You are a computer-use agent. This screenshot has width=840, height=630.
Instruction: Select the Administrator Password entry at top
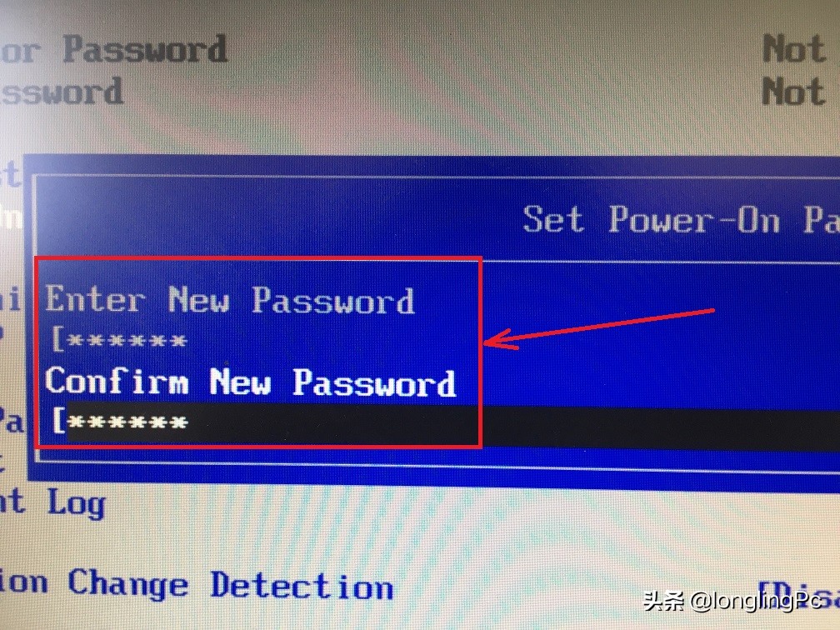(x=113, y=50)
